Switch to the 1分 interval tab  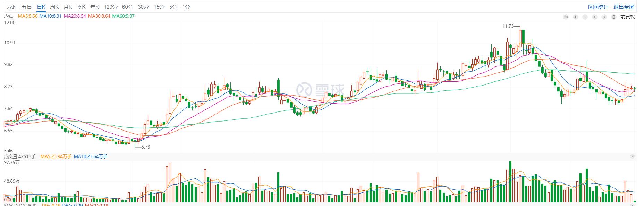tap(186, 7)
